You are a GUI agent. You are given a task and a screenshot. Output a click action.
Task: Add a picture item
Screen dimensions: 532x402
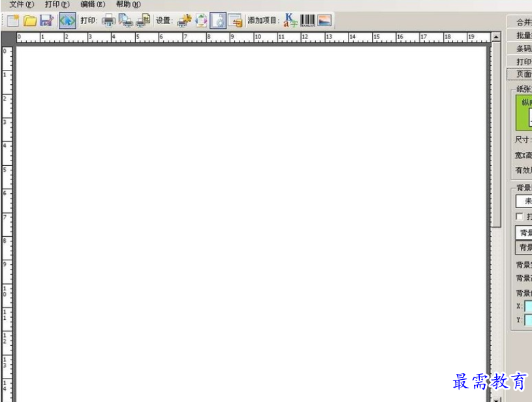324,21
